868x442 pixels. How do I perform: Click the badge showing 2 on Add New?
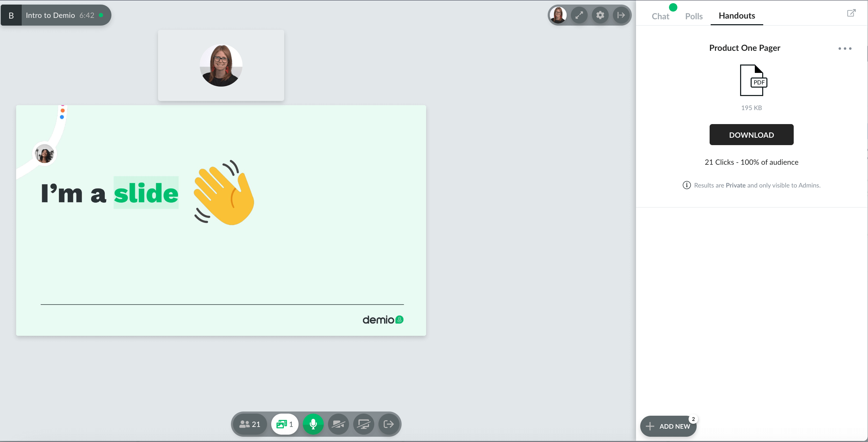[693, 419]
